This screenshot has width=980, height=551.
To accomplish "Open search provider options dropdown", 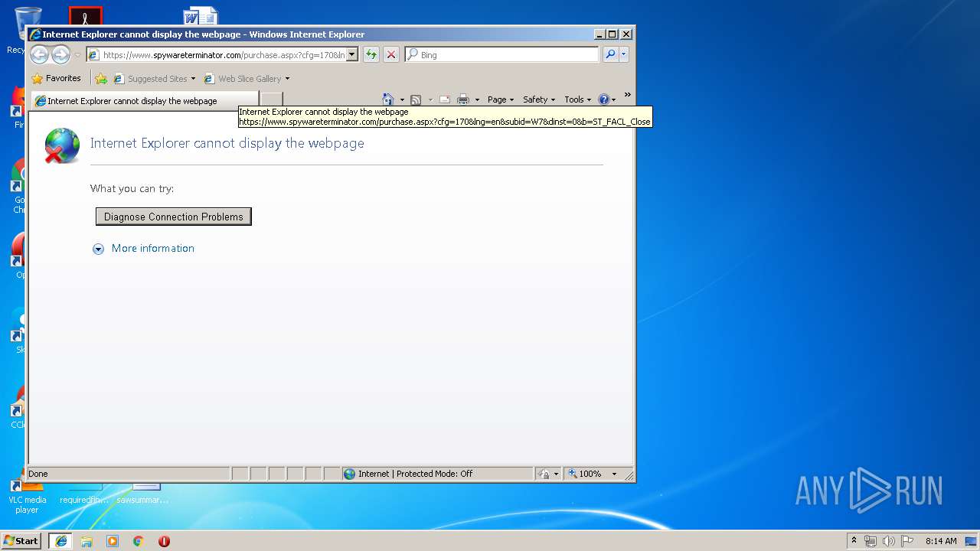I will click(x=624, y=54).
